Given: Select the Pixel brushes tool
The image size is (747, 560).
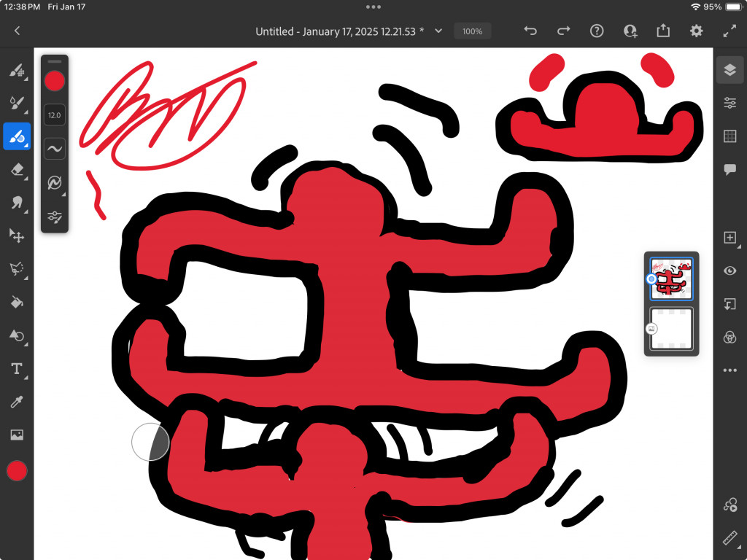Looking at the screenshot, I should pyautogui.click(x=16, y=71).
